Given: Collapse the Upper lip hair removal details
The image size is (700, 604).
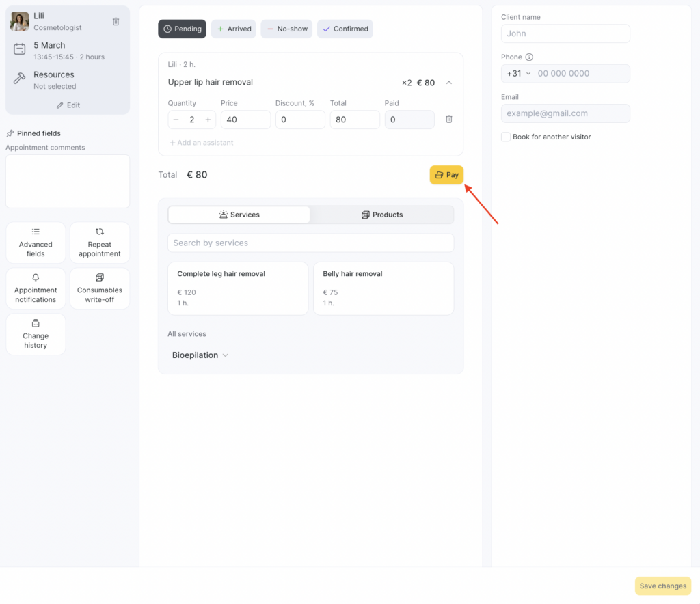Looking at the screenshot, I should 448,83.
